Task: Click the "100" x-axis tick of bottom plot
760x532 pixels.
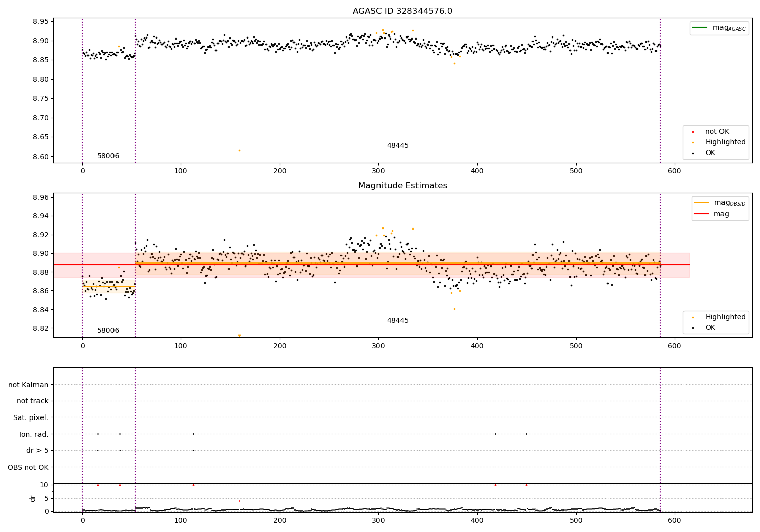Action: point(181,521)
